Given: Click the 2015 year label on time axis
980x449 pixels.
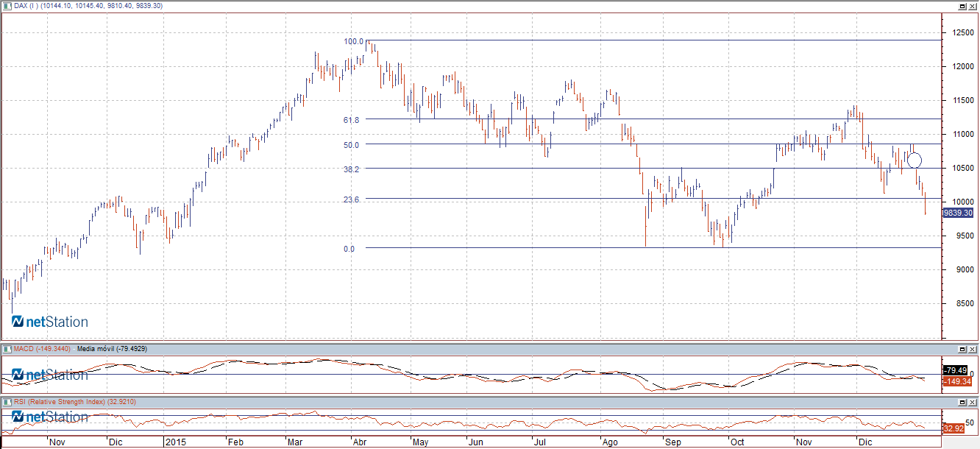Looking at the screenshot, I should pos(176,443).
